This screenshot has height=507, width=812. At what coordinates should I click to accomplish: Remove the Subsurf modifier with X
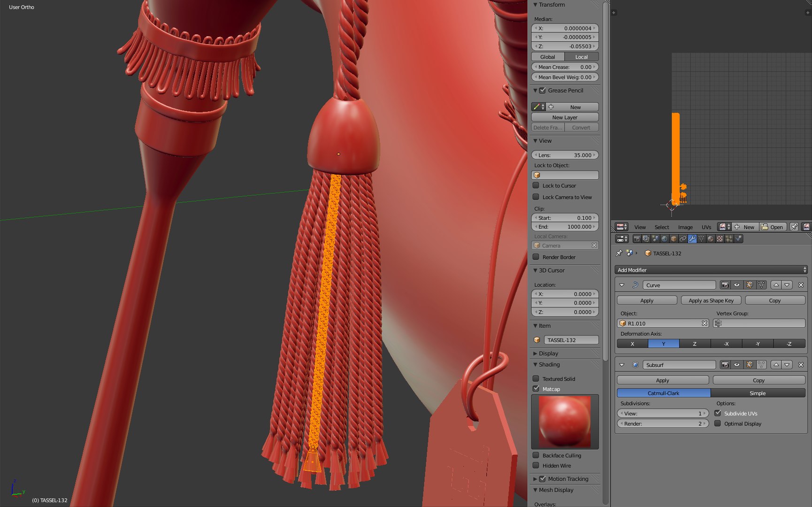pyautogui.click(x=801, y=365)
